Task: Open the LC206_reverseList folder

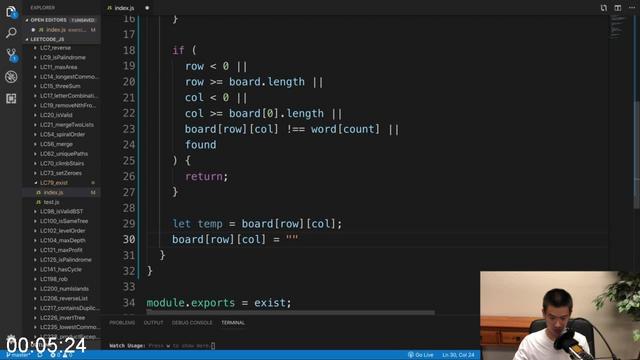Action: (64, 298)
